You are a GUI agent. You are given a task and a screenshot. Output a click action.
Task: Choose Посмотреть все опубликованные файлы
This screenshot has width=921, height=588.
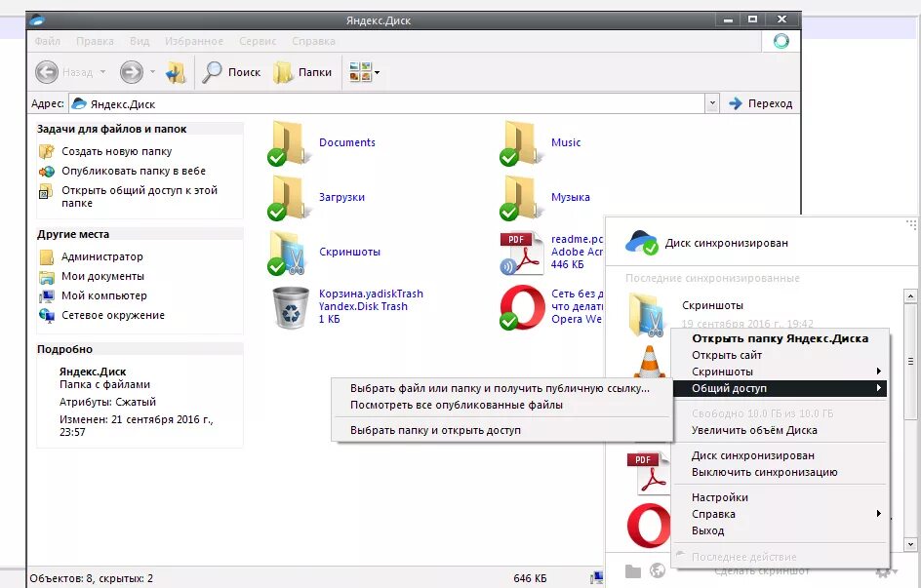[x=501, y=405]
